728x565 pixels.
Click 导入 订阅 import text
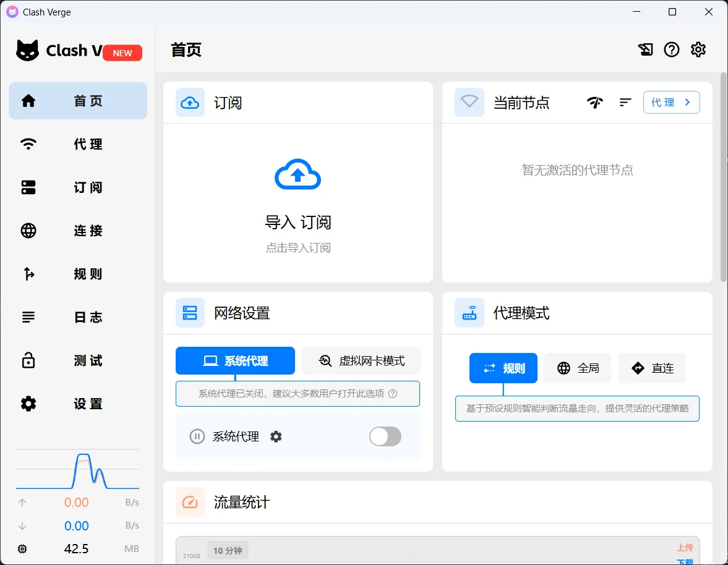(x=298, y=222)
